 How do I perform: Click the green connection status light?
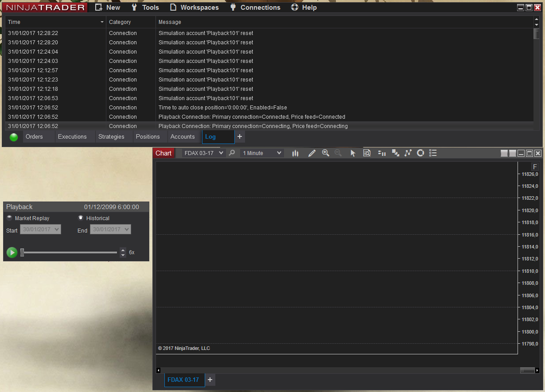[x=14, y=137]
